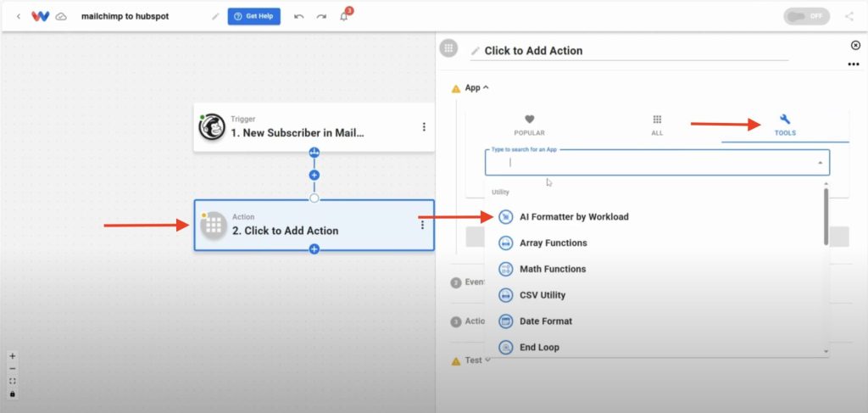Zoom in on the canvas
This screenshot has height=413, width=868.
tap(13, 356)
